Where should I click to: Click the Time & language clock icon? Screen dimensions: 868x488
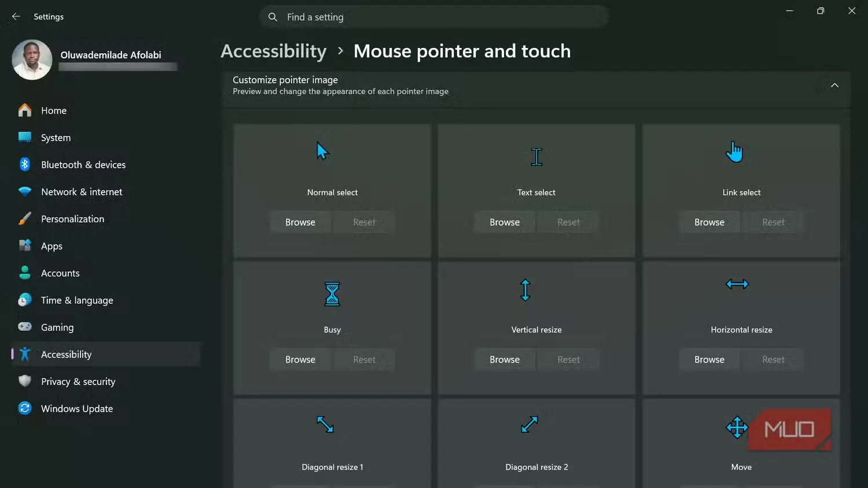click(x=25, y=300)
